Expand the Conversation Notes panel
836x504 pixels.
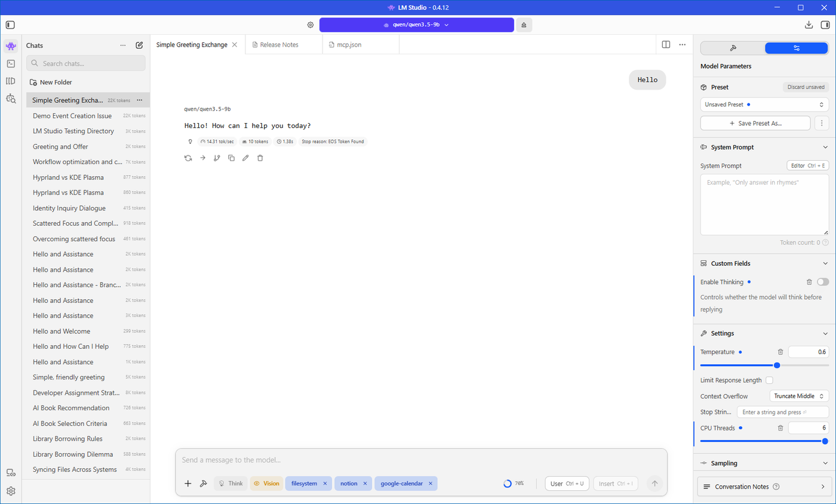click(x=764, y=487)
